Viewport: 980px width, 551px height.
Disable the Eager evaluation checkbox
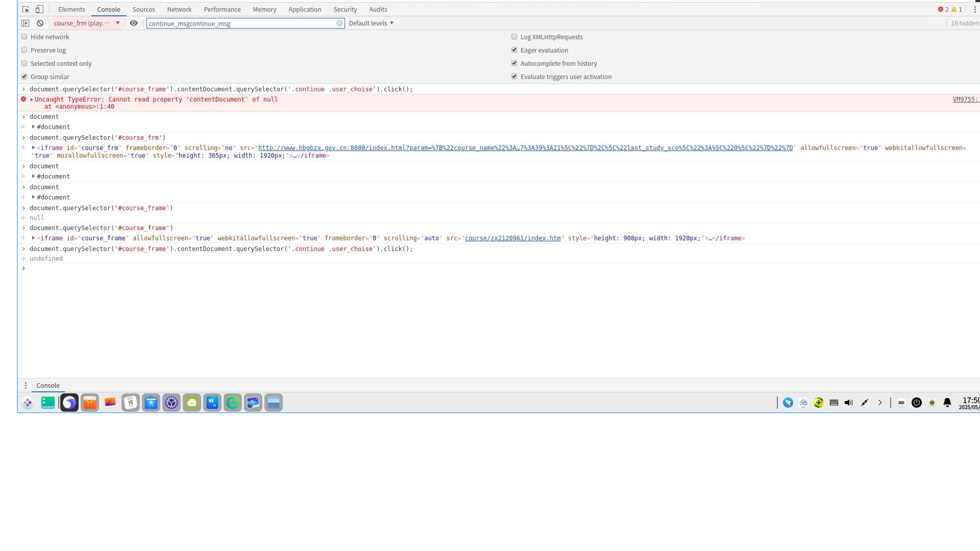(x=514, y=50)
